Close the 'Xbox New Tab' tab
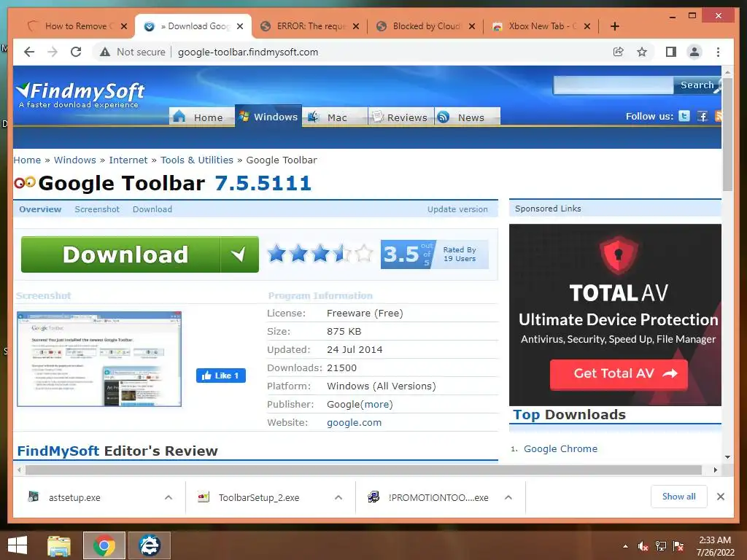Image resolution: width=747 pixels, height=560 pixels. [587, 26]
